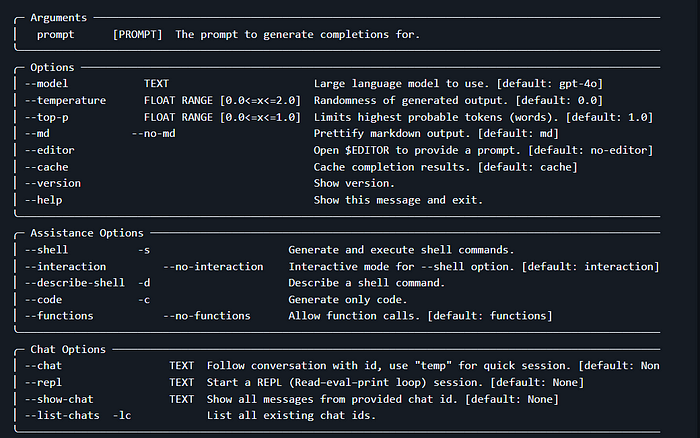Select the --model option

[46, 84]
